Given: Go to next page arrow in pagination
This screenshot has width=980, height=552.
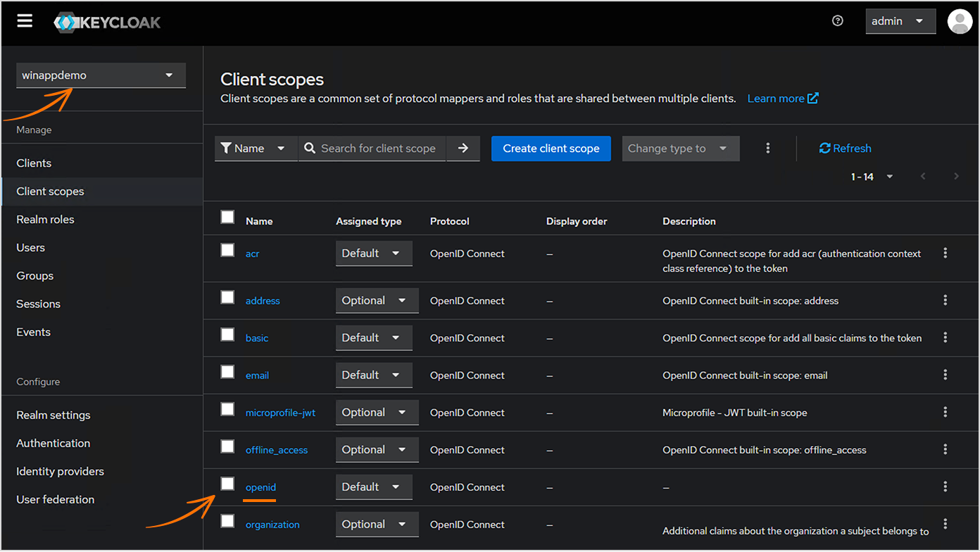Looking at the screenshot, I should 956,177.
